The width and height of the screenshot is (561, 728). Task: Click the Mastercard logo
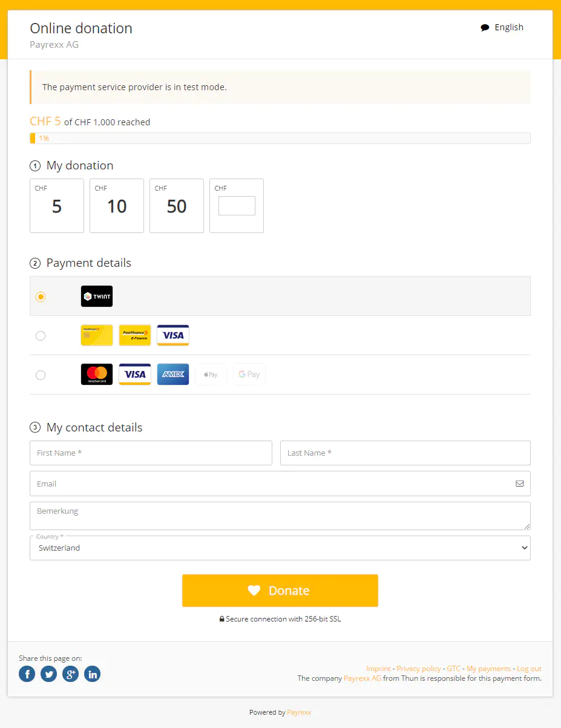pos(97,375)
